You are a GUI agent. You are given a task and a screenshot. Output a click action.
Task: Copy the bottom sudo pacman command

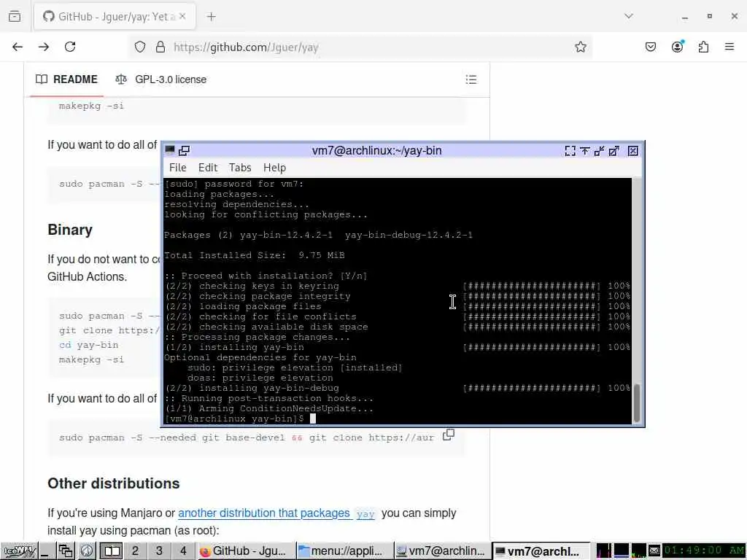tap(449, 435)
